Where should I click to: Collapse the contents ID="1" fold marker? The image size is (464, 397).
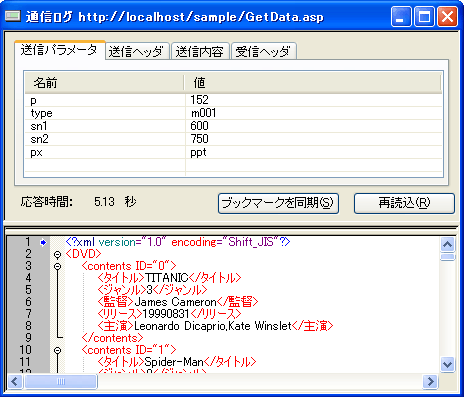click(x=58, y=351)
